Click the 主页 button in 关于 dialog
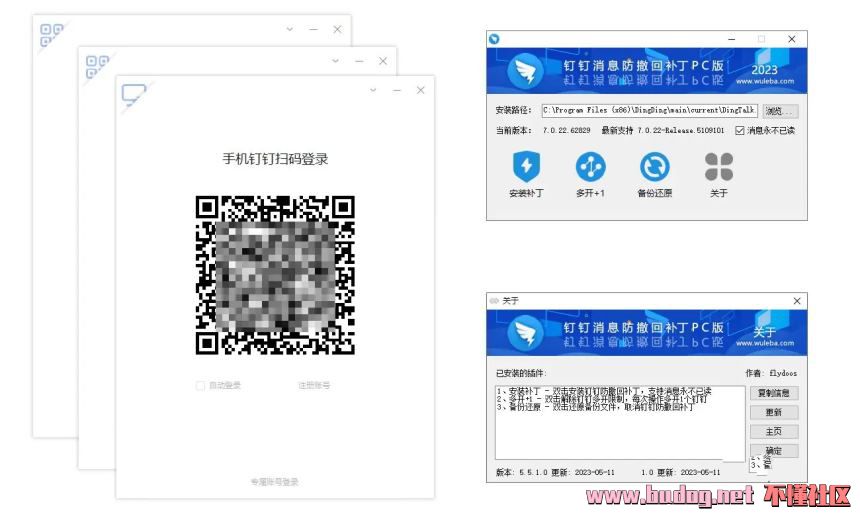860x516 pixels. [x=774, y=432]
